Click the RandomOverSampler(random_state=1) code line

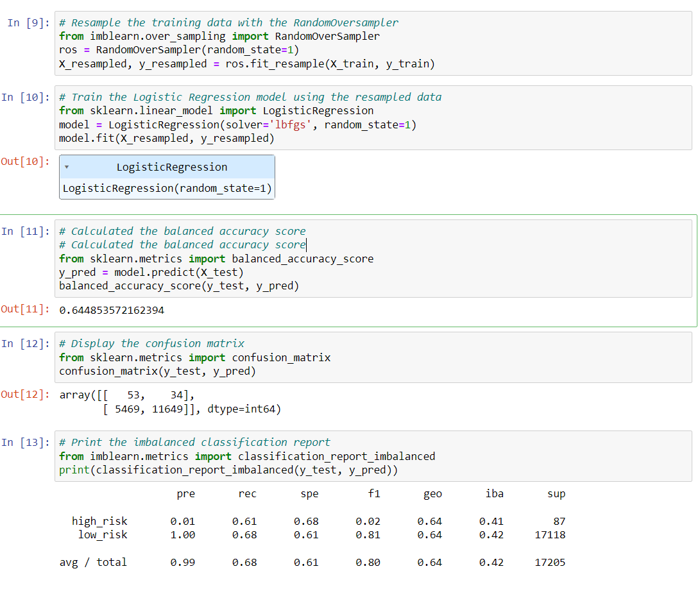point(179,50)
